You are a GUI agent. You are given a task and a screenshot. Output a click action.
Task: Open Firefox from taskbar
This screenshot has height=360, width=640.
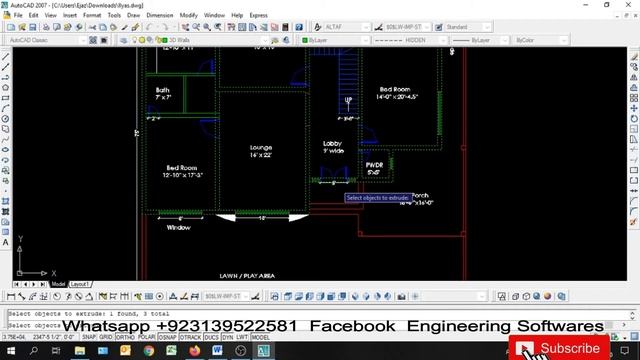195,351
